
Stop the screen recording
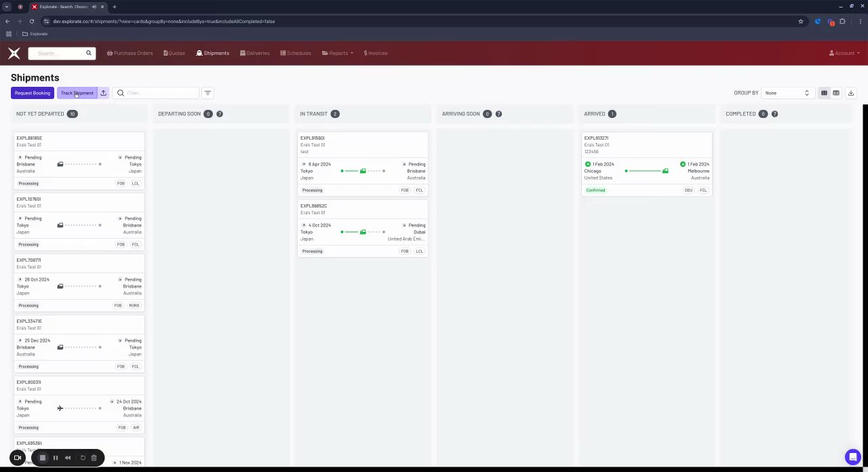pyautogui.click(x=42, y=458)
